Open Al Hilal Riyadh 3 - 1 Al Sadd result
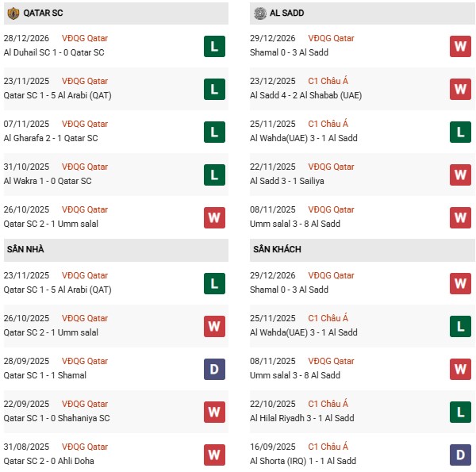Viewport: 476px width, 472px height. 301,418
